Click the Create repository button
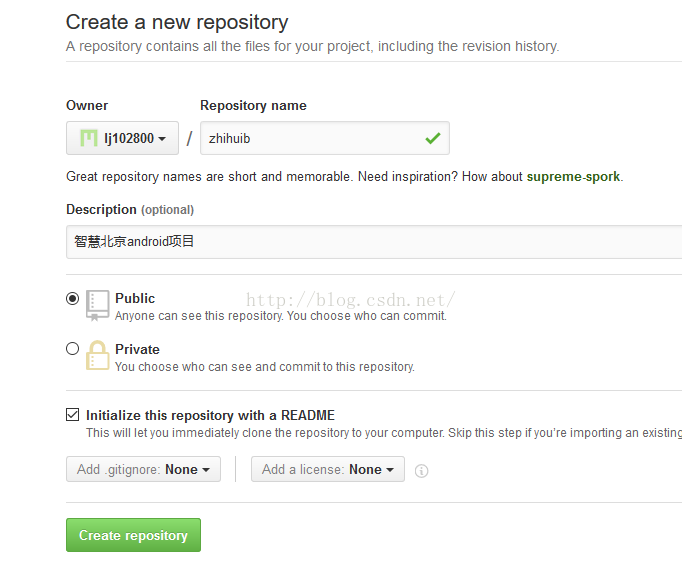Image resolution: width=682 pixels, height=579 pixels. coord(133,535)
